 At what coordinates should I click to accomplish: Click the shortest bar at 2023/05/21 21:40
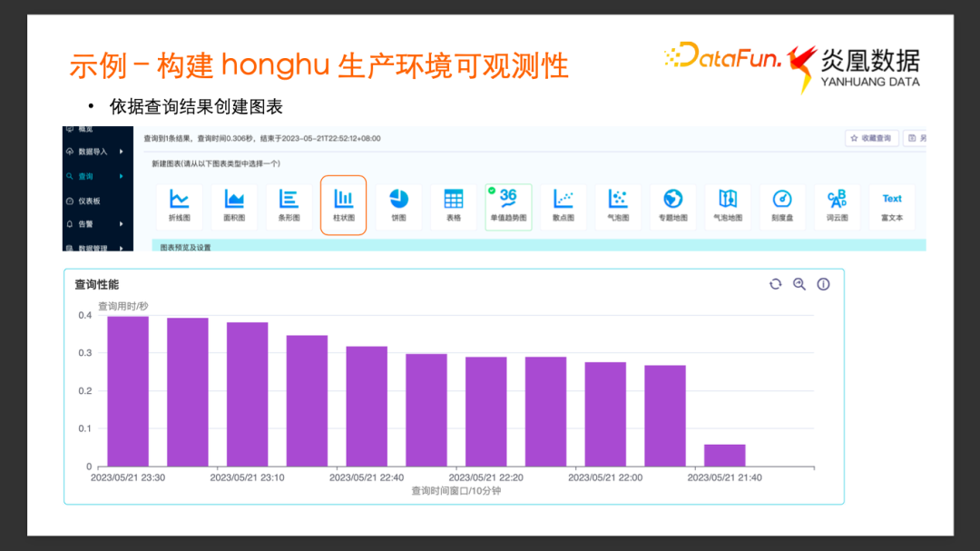(725, 456)
